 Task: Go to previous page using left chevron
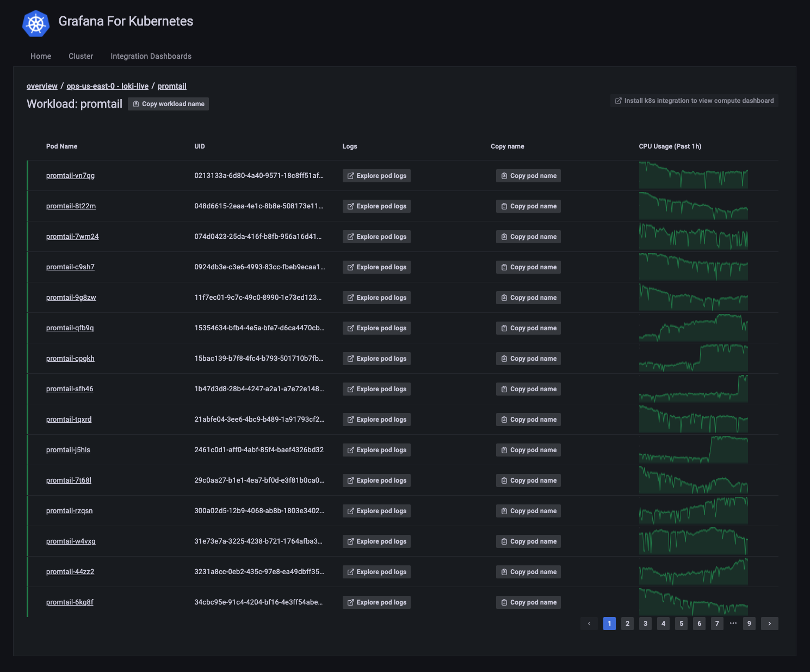(x=589, y=624)
